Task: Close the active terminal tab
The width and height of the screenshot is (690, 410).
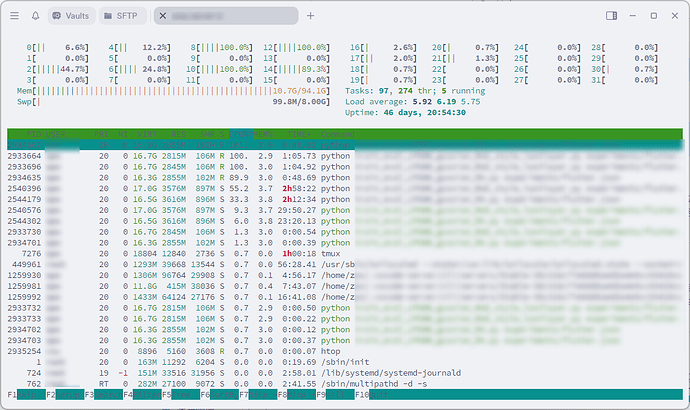Action: 163,16
